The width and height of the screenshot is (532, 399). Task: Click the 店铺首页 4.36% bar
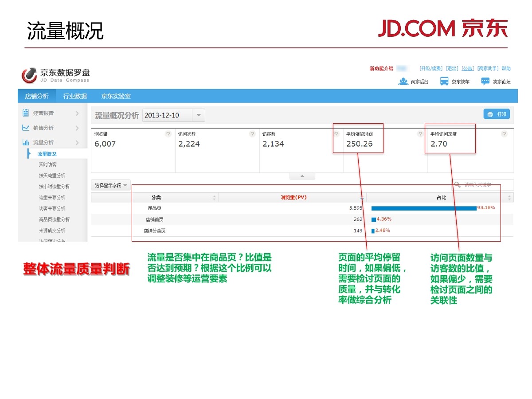[x=374, y=219]
